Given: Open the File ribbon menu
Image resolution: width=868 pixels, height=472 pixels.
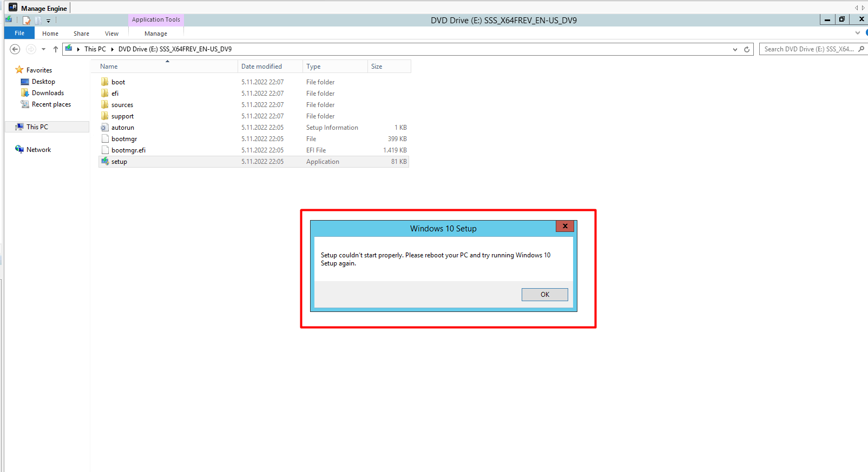Looking at the screenshot, I should (19, 33).
